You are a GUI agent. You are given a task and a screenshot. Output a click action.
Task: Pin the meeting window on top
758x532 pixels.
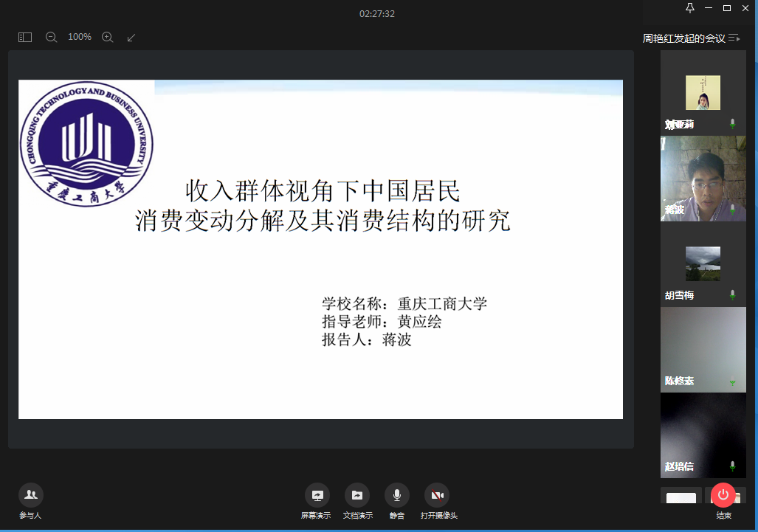690,8
